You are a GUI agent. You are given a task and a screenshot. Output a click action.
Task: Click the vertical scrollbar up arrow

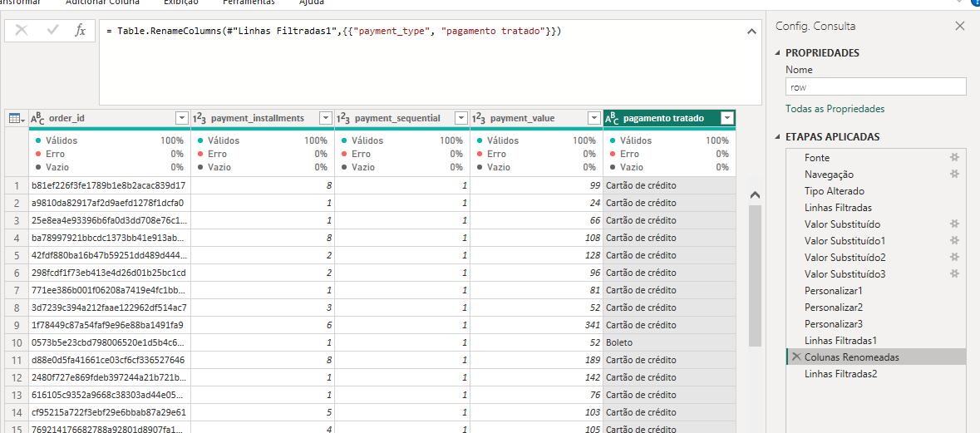pyautogui.click(x=755, y=194)
